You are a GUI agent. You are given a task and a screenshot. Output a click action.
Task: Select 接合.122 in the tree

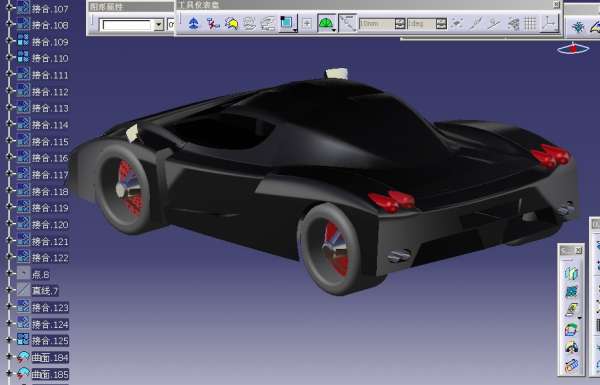click(50, 258)
